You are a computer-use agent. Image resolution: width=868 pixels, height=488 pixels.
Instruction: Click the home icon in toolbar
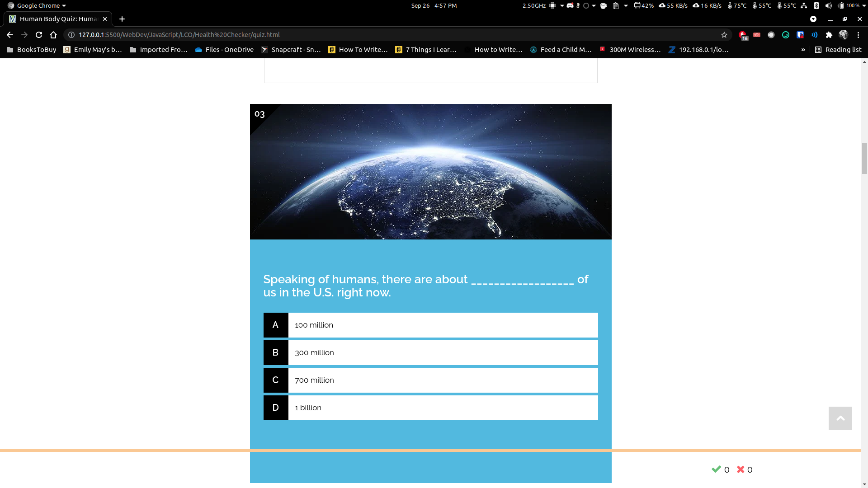click(x=53, y=35)
